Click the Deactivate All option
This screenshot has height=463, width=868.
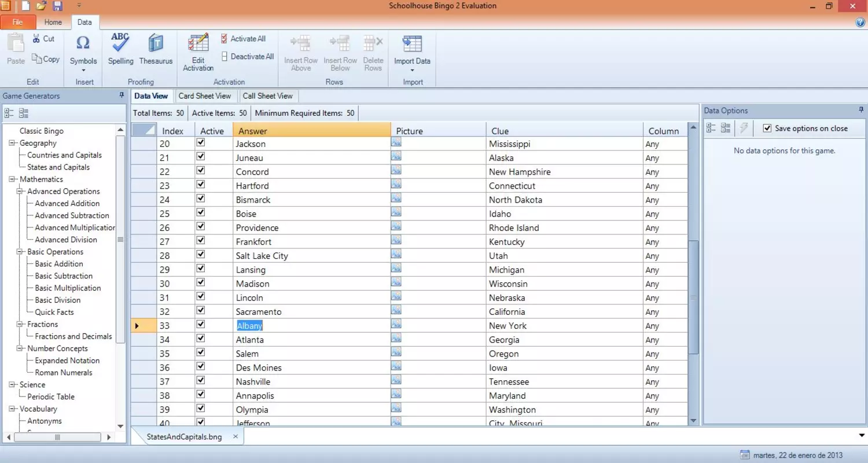[x=247, y=57]
